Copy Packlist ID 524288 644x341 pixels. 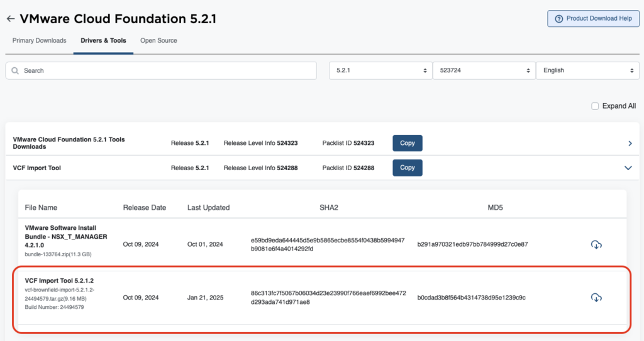click(x=408, y=168)
